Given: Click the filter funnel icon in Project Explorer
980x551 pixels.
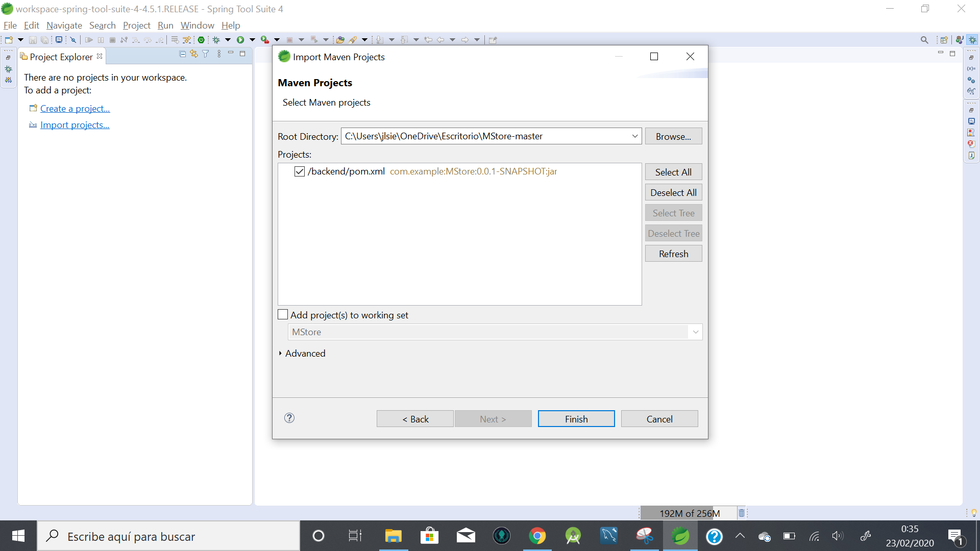Looking at the screenshot, I should [x=206, y=54].
